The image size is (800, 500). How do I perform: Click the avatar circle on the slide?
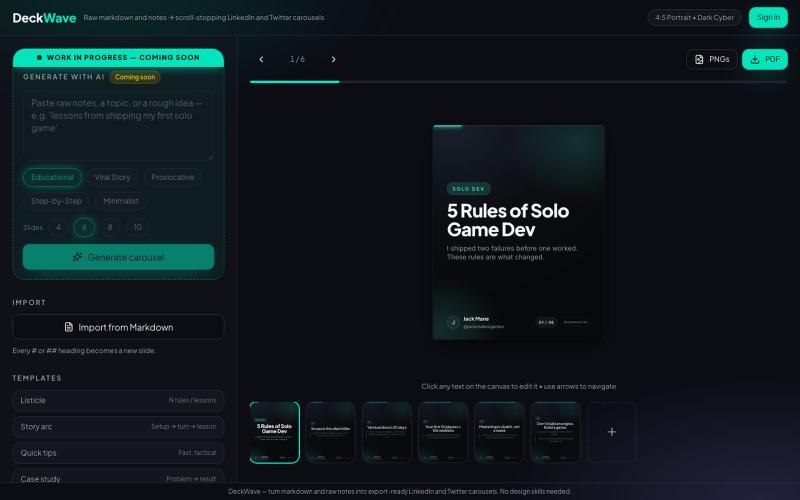tap(453, 322)
